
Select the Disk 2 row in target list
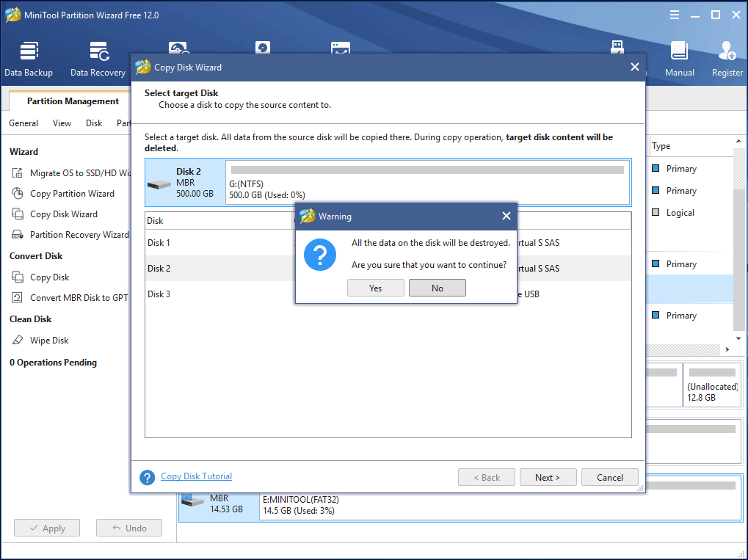(388, 268)
